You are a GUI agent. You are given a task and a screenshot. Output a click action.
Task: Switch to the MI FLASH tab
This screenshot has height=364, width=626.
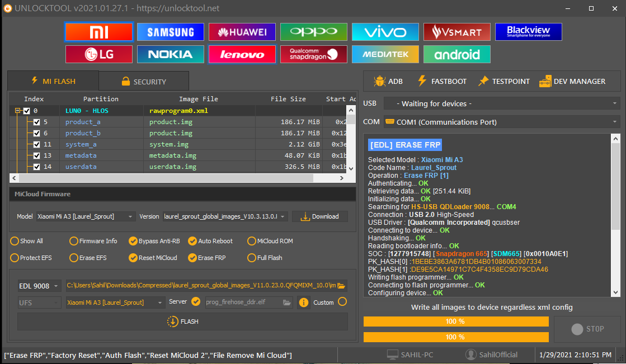tap(53, 81)
